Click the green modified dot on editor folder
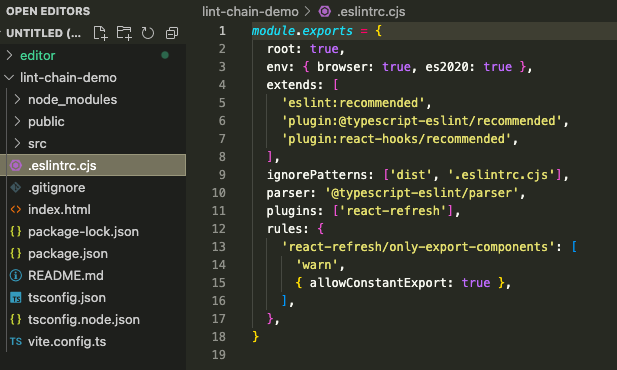The height and width of the screenshot is (370, 617). (x=165, y=55)
